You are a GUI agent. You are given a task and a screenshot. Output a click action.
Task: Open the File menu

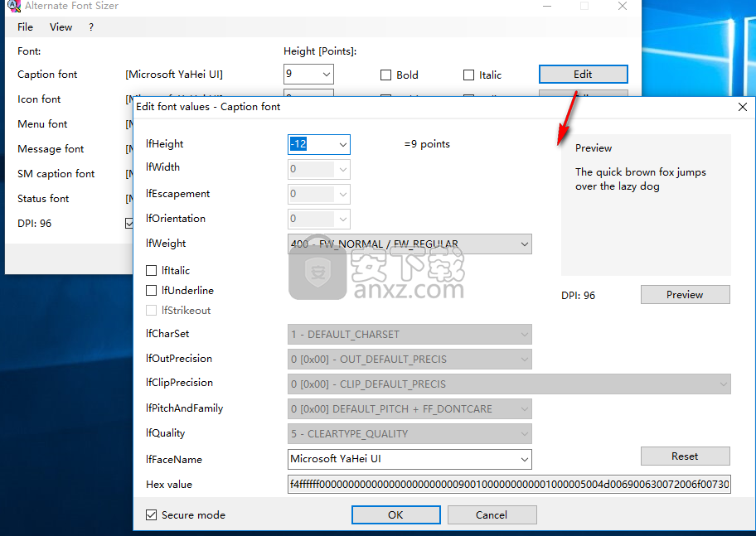click(25, 27)
